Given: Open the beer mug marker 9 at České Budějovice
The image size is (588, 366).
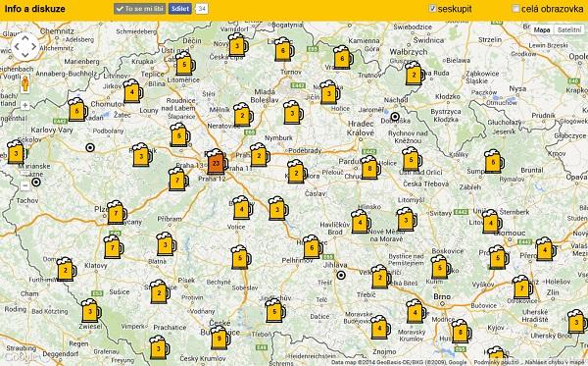Looking at the screenshot, I should pos(220,339).
